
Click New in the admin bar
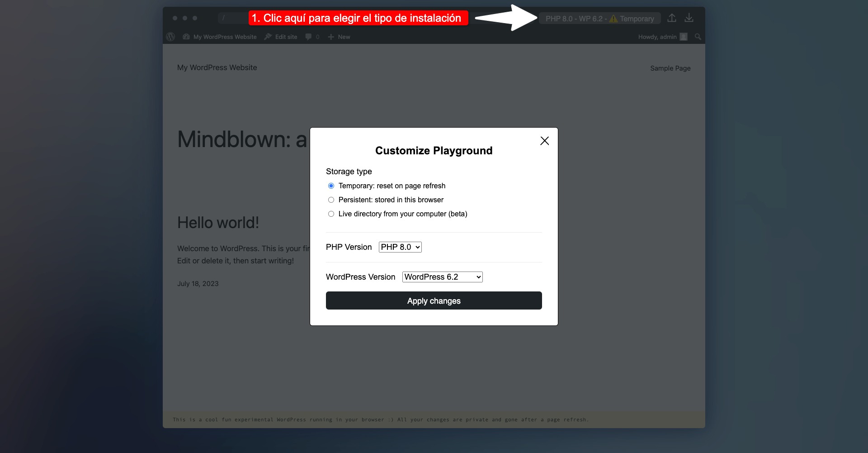[x=344, y=37]
